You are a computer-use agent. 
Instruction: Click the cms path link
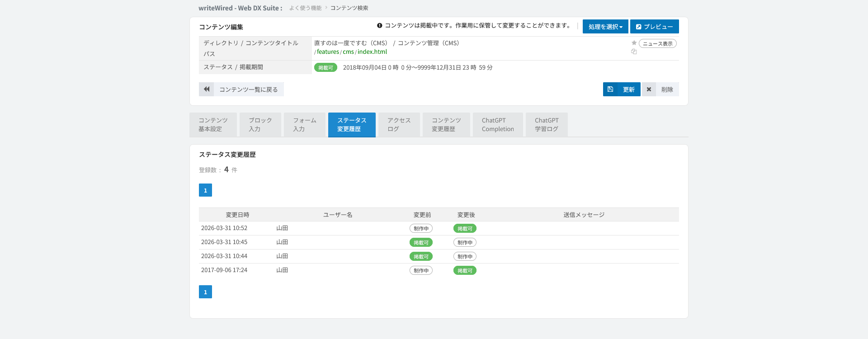pyautogui.click(x=348, y=52)
